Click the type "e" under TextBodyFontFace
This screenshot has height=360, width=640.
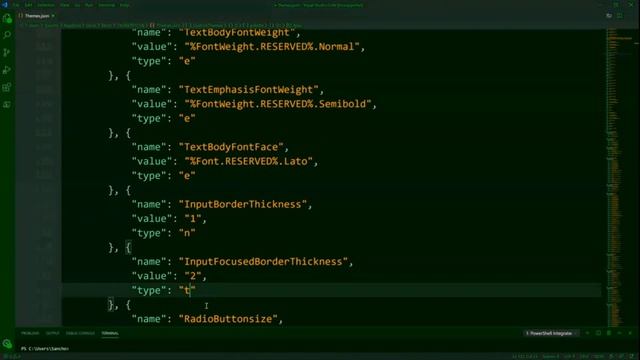click(x=187, y=176)
